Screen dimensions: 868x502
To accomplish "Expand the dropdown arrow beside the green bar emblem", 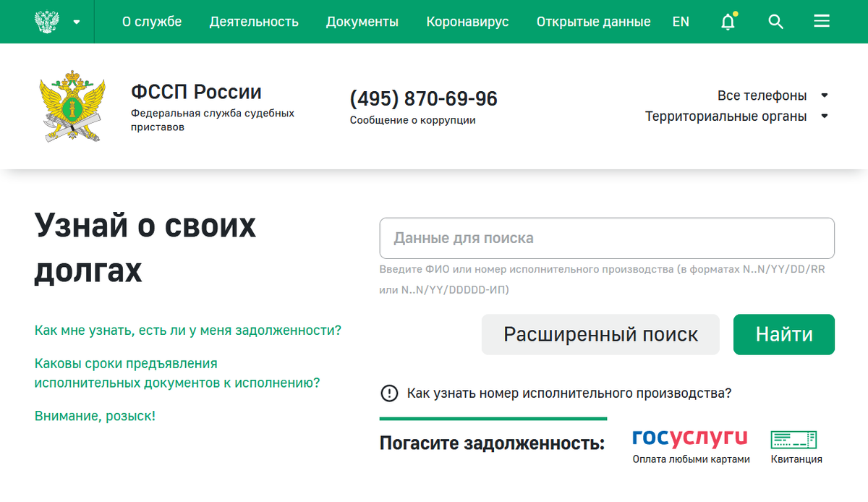I will 77,22.
